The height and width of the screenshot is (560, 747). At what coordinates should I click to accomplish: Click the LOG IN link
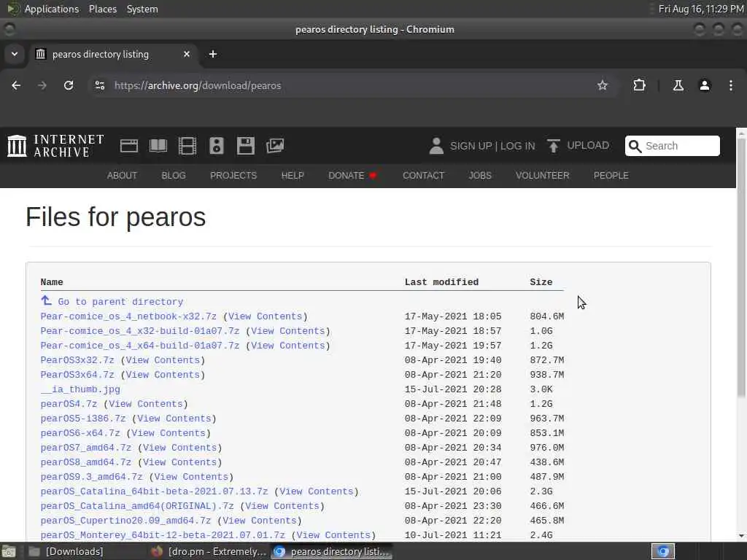[517, 146]
